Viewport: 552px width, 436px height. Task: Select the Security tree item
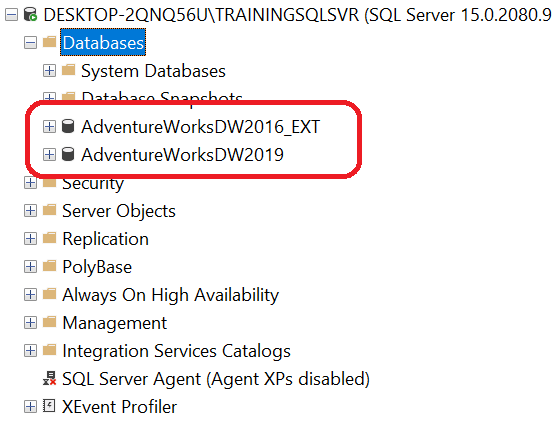93,184
